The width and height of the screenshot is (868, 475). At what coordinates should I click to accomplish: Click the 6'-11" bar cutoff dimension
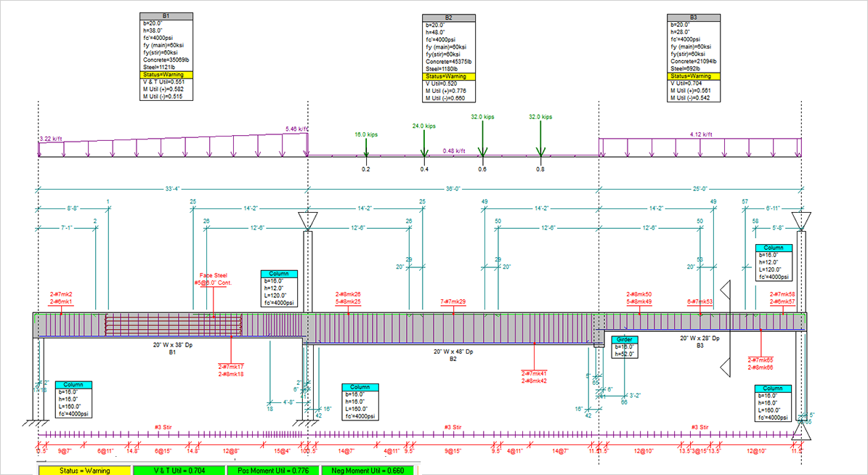(x=772, y=208)
